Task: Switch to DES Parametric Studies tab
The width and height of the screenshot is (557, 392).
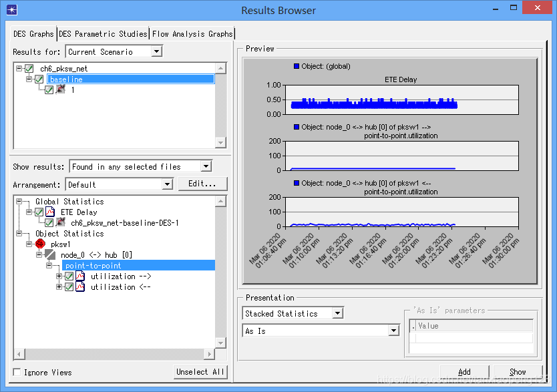Action: pyautogui.click(x=103, y=34)
